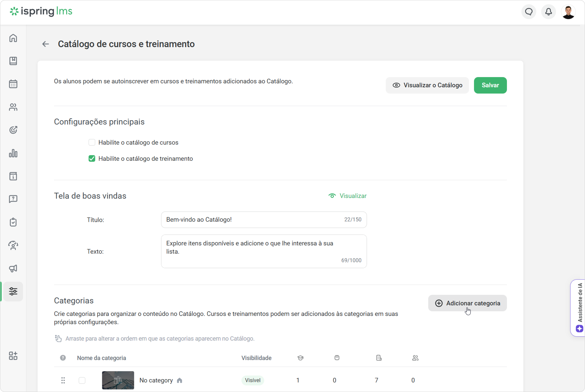The height and width of the screenshot is (392, 585).
Task: Click the notifications bell icon
Action: 548,12
